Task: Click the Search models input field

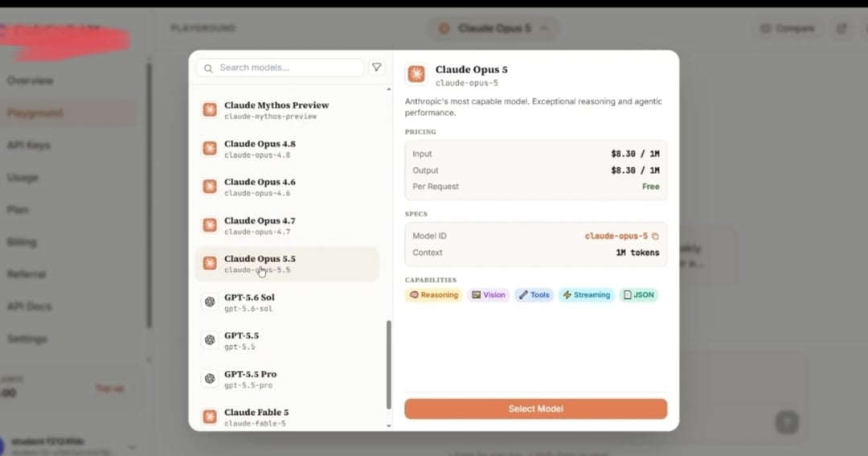Action: tap(280, 68)
